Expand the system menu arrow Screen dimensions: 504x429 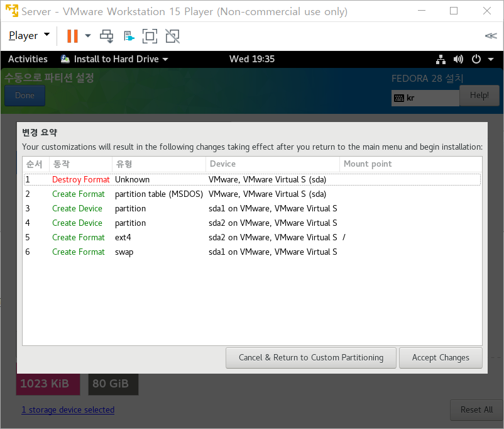pos(491,59)
